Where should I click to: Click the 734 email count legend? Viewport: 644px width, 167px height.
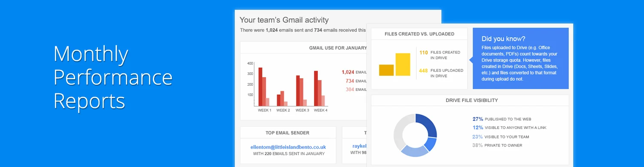point(355,81)
